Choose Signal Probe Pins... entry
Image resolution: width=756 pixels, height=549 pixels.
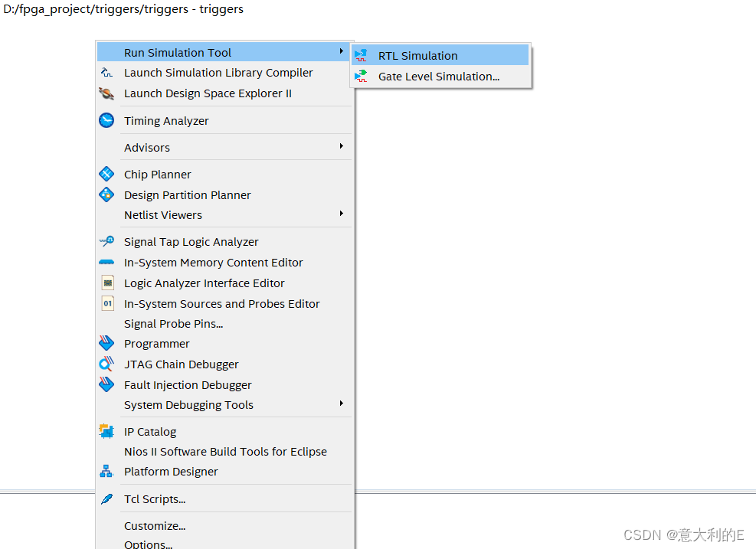224,324
